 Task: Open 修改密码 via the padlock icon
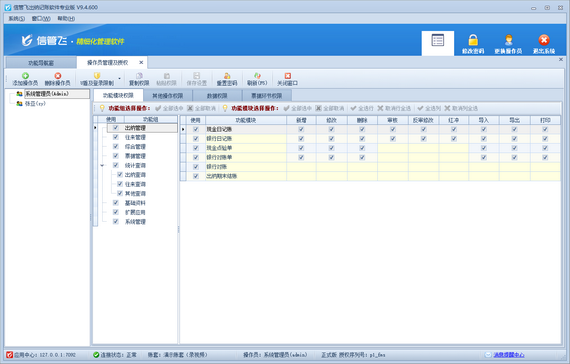pos(473,40)
